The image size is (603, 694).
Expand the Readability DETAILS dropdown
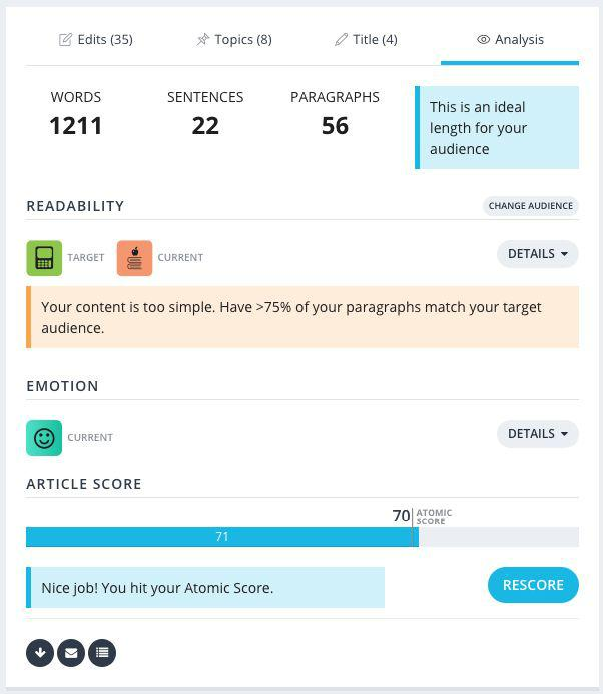(x=537, y=254)
